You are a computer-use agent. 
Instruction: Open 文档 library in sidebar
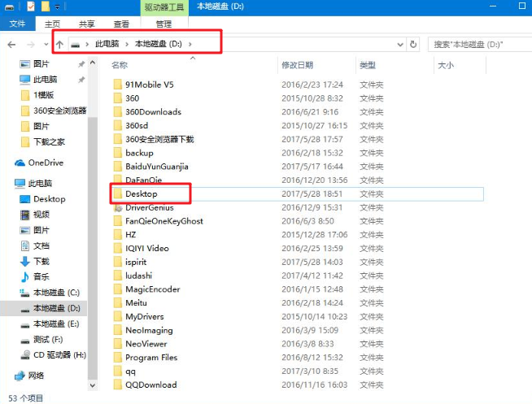coord(41,245)
